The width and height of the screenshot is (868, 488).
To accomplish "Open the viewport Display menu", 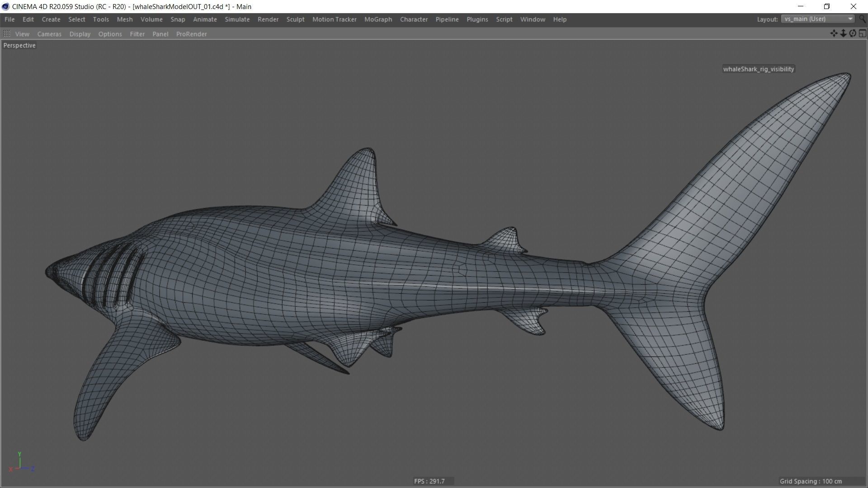I will tap(80, 34).
